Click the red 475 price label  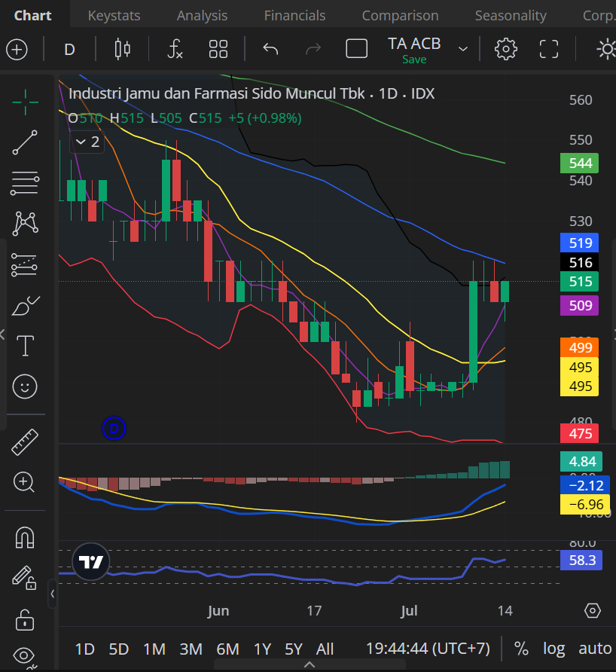(580, 434)
